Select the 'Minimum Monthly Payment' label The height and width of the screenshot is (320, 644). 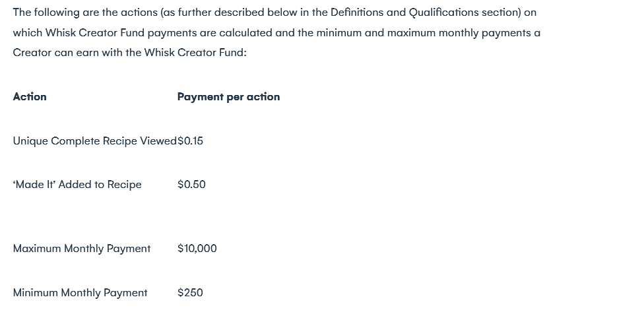(80, 293)
